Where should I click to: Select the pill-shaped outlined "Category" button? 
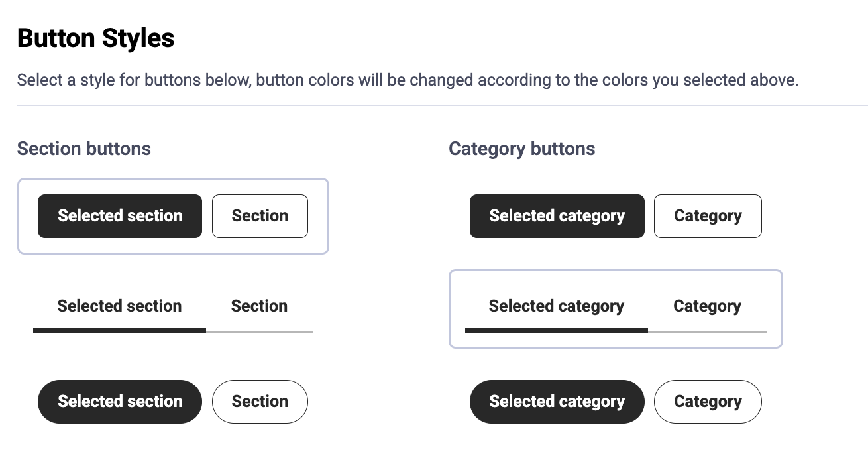(708, 402)
